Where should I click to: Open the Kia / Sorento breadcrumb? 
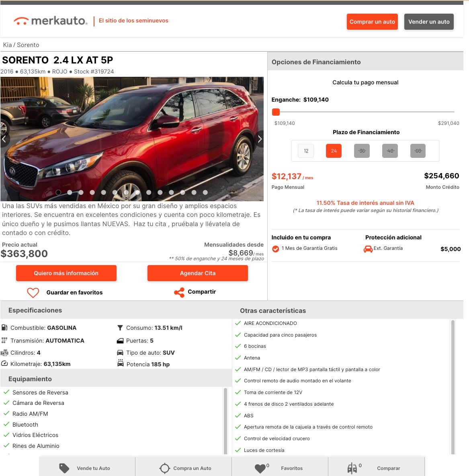[21, 45]
